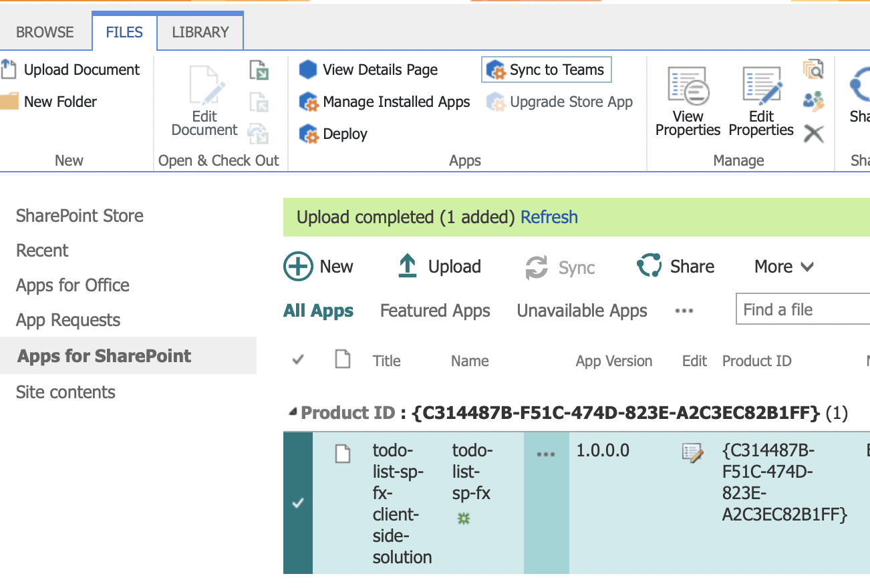This screenshot has width=870, height=588.
Task: Open the todo-list-sp-fx item ellipsis menu
Action: pos(546,454)
